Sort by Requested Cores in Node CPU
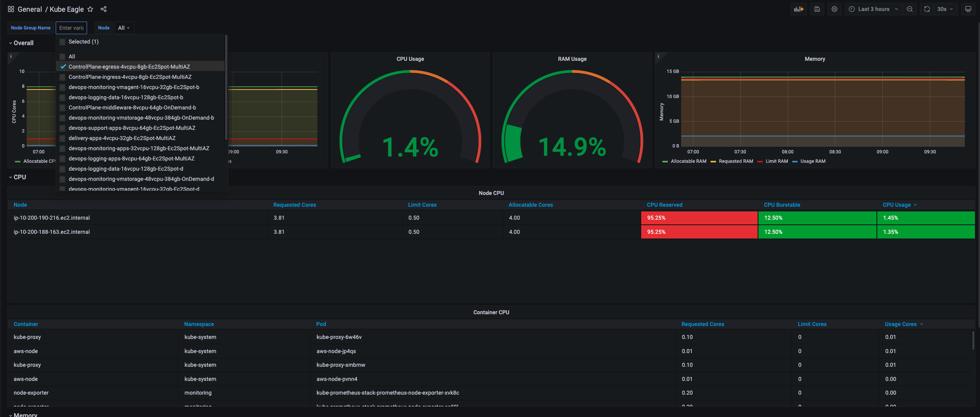980x417 pixels. (295, 205)
